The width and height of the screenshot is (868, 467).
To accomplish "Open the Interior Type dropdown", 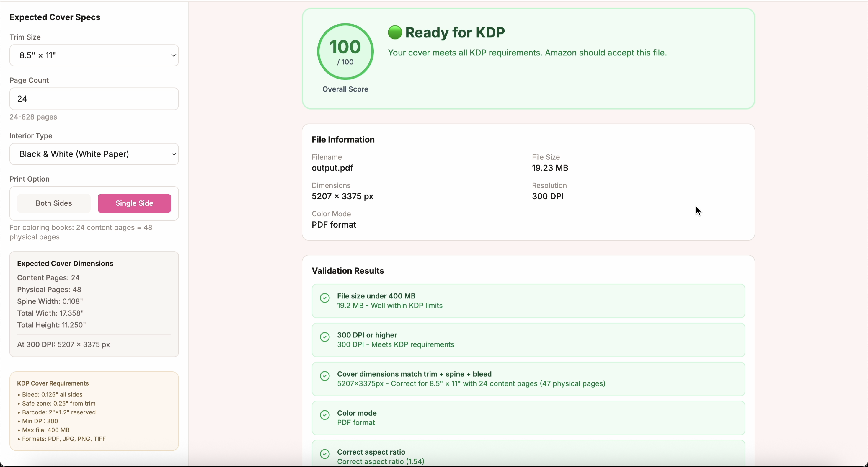I will pos(94,154).
